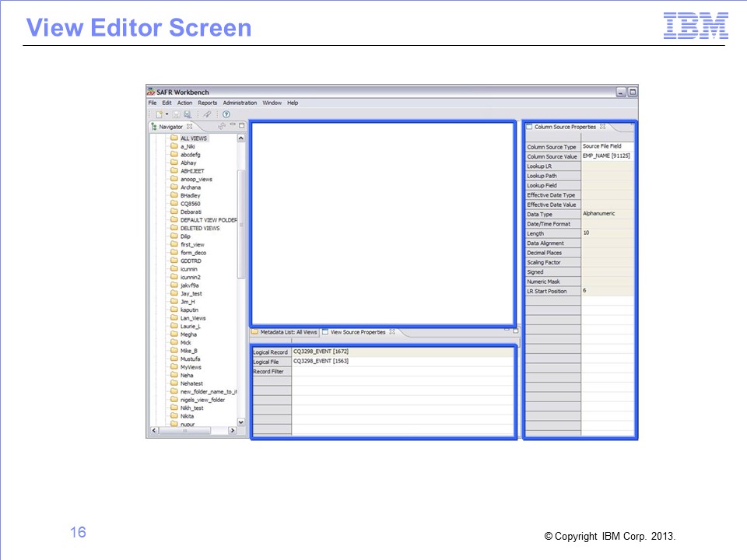Open the Reports menu
Image resolution: width=747 pixels, height=560 pixels.
coord(207,103)
